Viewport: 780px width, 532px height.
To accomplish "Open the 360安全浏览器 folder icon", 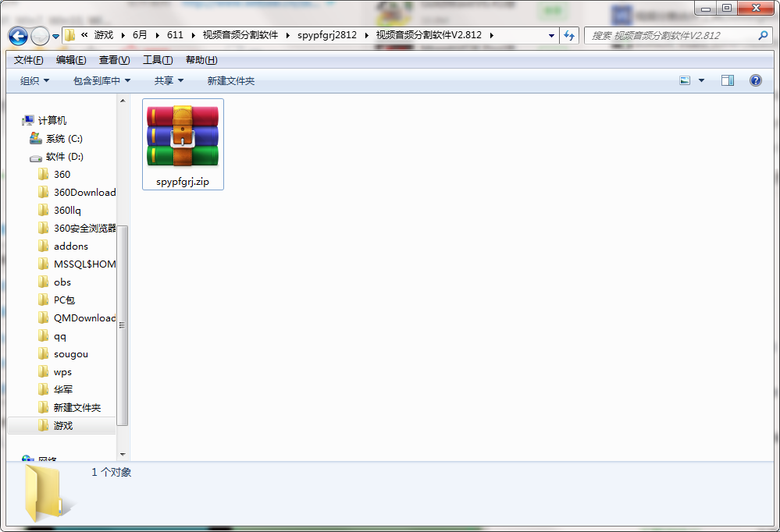I will pos(43,229).
